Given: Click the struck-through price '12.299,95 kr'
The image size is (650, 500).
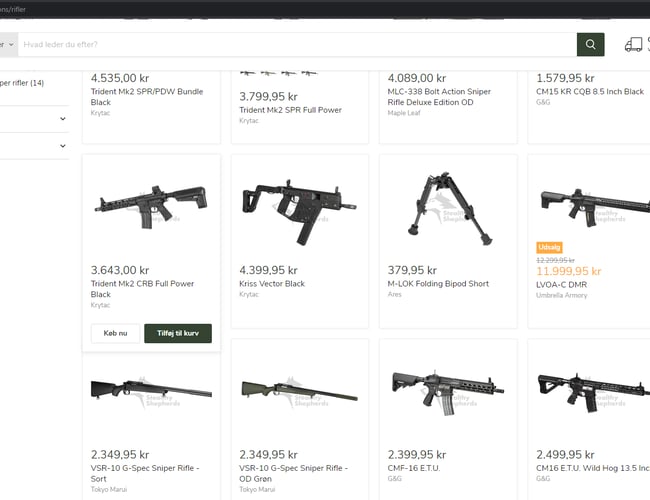Looking at the screenshot, I should click(555, 260).
